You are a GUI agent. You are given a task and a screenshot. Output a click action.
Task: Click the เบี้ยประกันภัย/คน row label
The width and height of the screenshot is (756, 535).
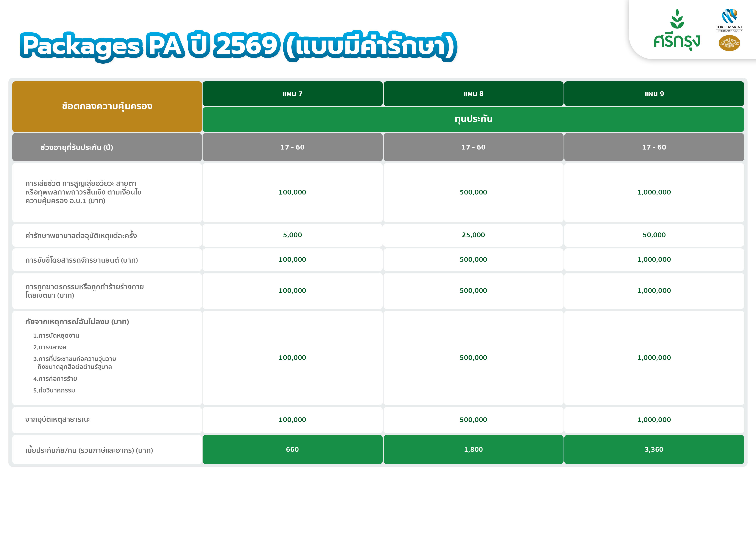coord(89,450)
